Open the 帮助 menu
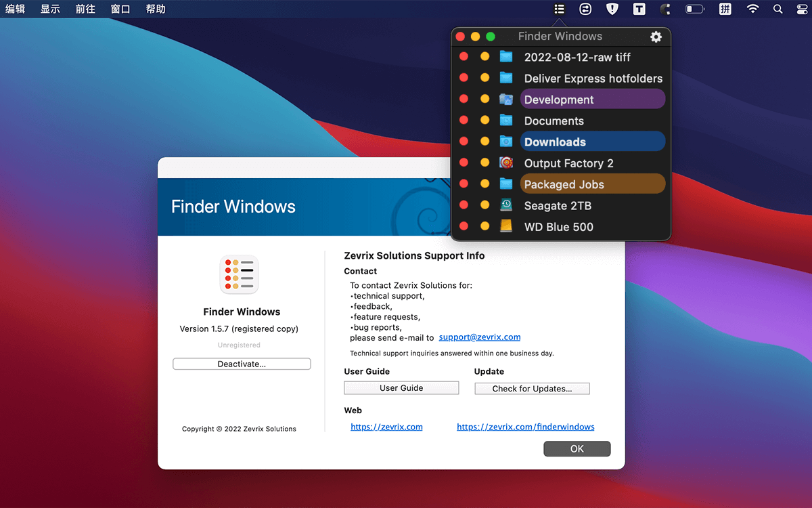812x508 pixels. pyautogui.click(x=156, y=9)
